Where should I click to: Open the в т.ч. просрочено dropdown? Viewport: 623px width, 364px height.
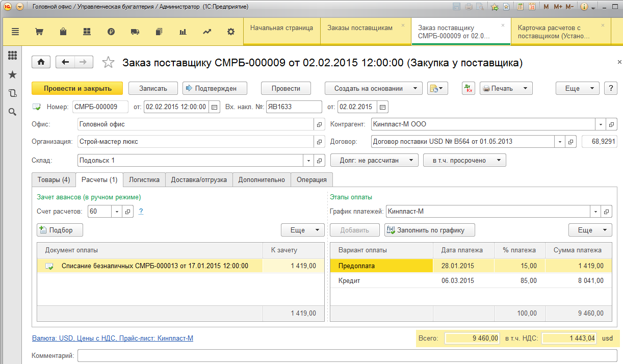coord(464,160)
